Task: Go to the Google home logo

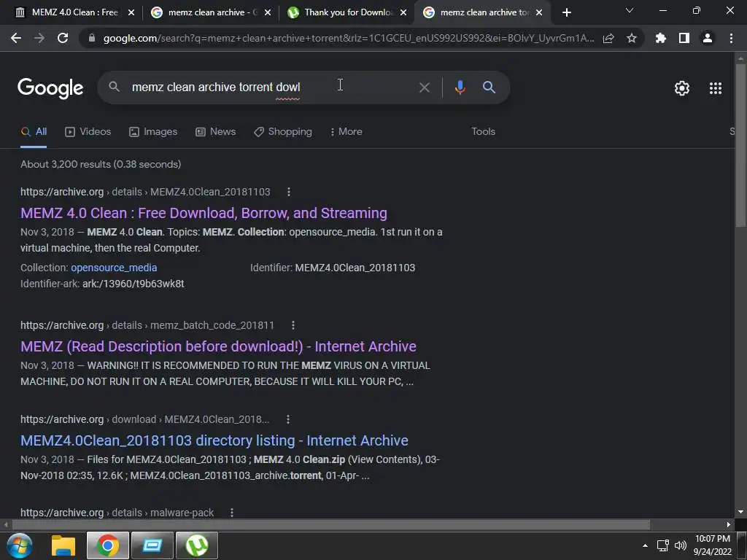Action: click(50, 88)
